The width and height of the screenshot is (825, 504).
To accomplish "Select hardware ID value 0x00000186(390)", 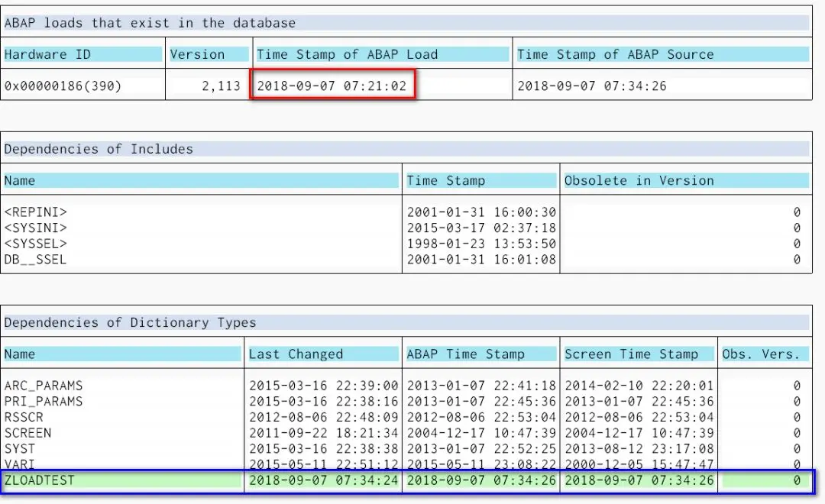I will 63,86.
